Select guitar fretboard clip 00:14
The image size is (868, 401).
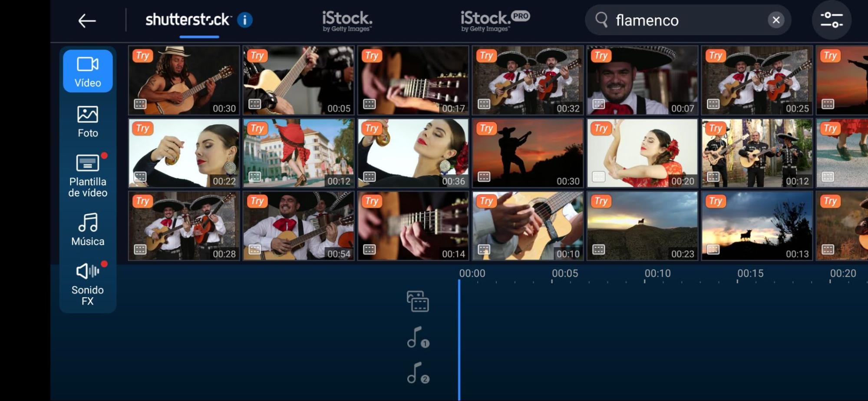click(413, 226)
